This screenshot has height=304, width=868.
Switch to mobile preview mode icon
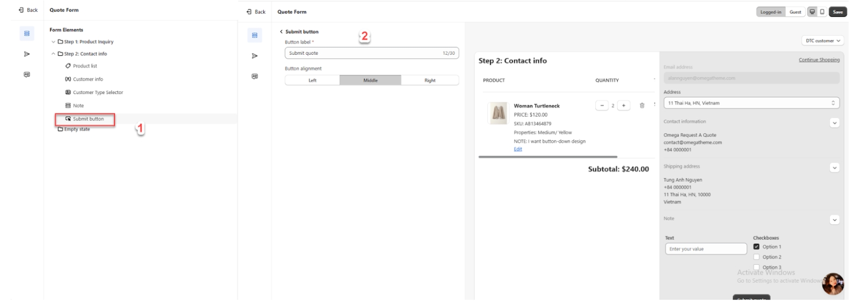click(x=822, y=12)
